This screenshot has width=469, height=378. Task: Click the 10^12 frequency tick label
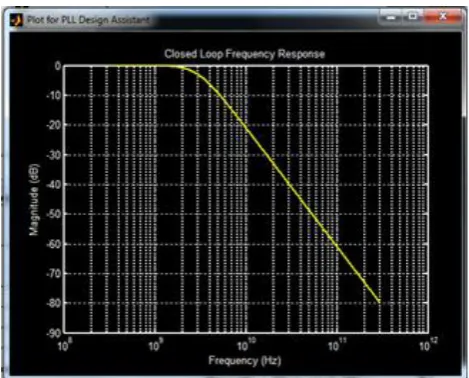pyautogui.click(x=429, y=345)
